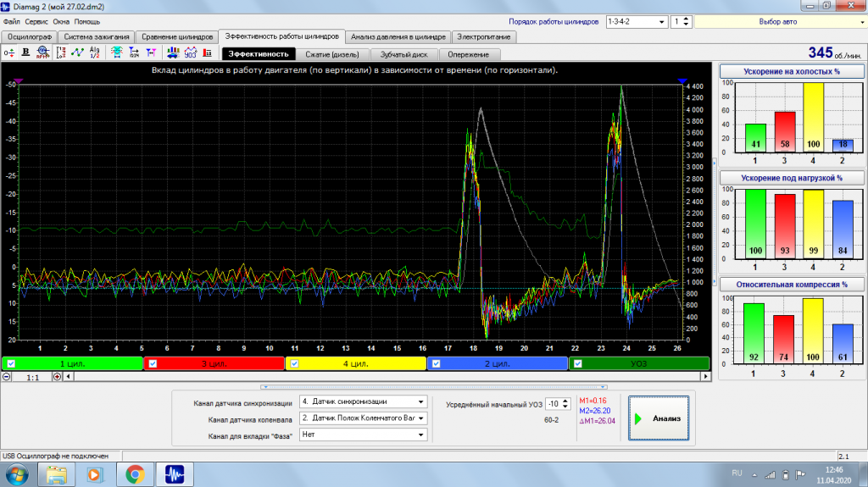Click the zero offset arrows toolbar icon
The height and width of the screenshot is (487, 868).
tap(8, 53)
